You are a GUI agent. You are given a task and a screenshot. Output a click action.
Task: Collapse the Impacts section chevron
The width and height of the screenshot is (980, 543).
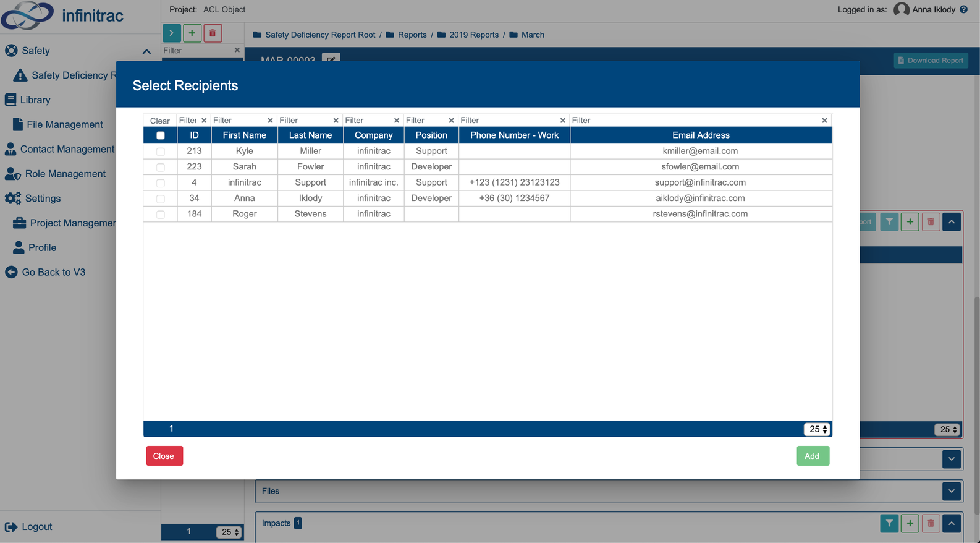pyautogui.click(x=952, y=523)
